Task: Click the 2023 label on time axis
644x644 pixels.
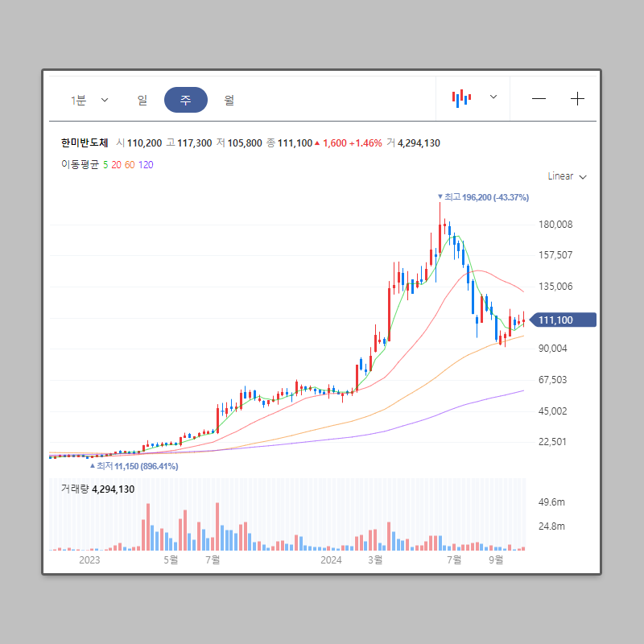Action: click(89, 559)
